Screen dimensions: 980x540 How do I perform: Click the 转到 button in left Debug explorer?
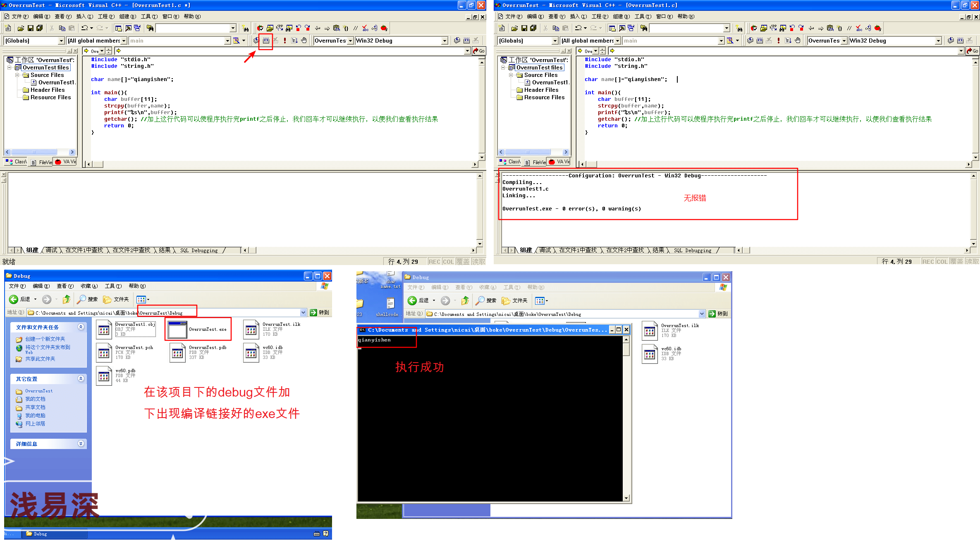pos(320,313)
